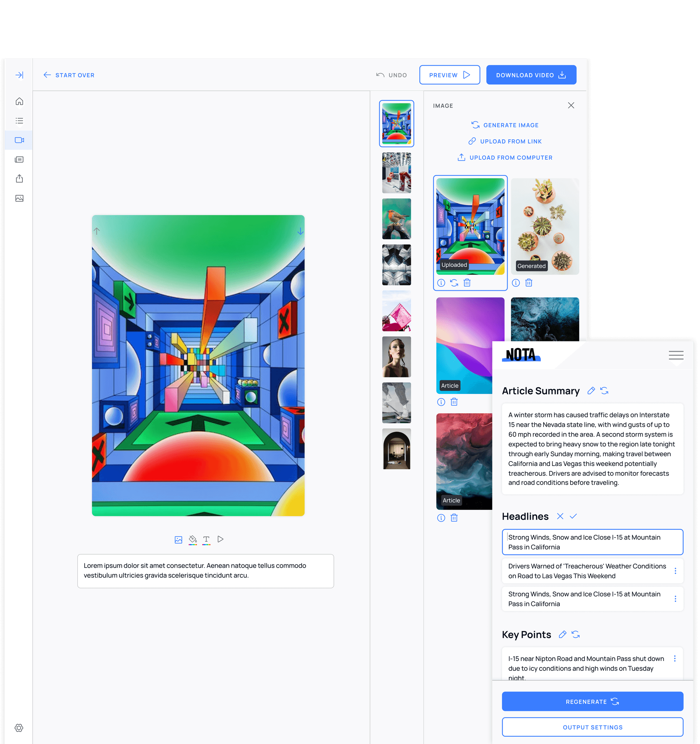Click the Lorem ipsum caption text field
The width and height of the screenshot is (700, 744).
coord(205,571)
